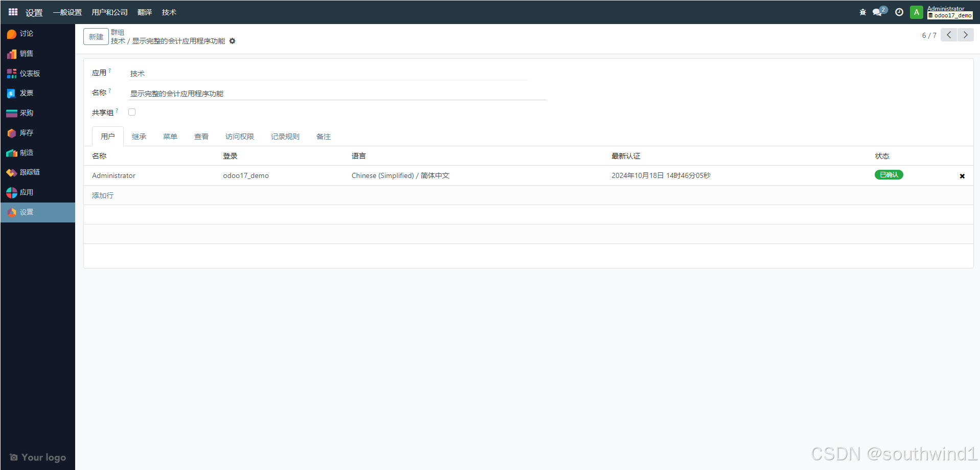The width and height of the screenshot is (980, 470).
Task: Open the 销售 app icon in sidebar
Action: click(12, 54)
